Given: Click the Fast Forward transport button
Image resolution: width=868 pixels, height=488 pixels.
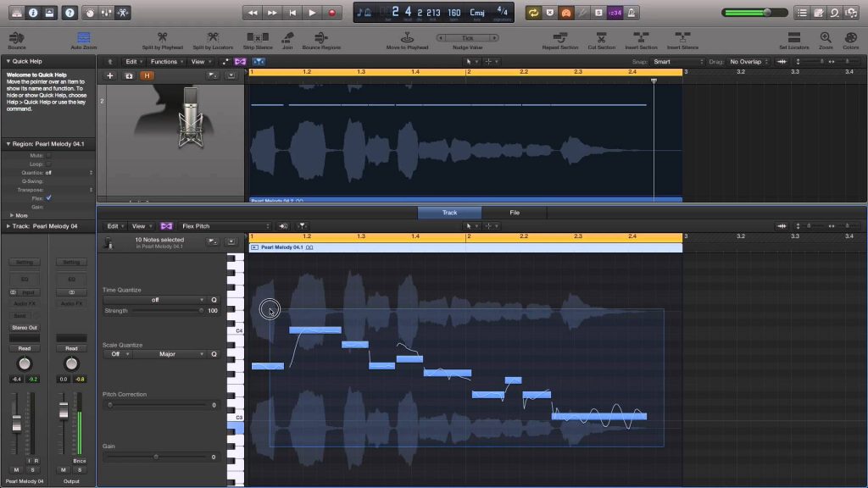Looking at the screenshot, I should click(272, 12).
